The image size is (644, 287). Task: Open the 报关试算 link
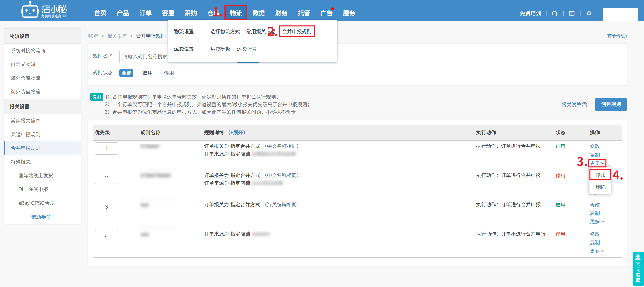572,105
